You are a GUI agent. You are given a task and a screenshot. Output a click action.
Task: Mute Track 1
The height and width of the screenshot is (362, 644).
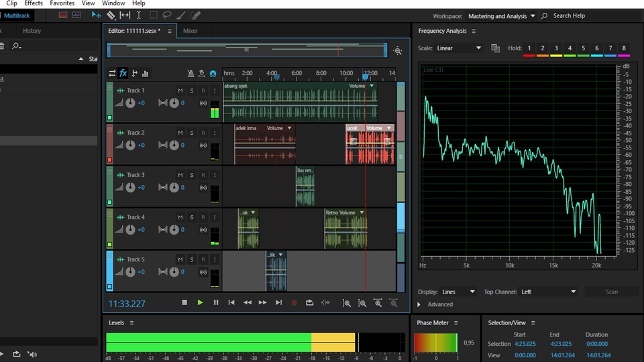(x=180, y=90)
